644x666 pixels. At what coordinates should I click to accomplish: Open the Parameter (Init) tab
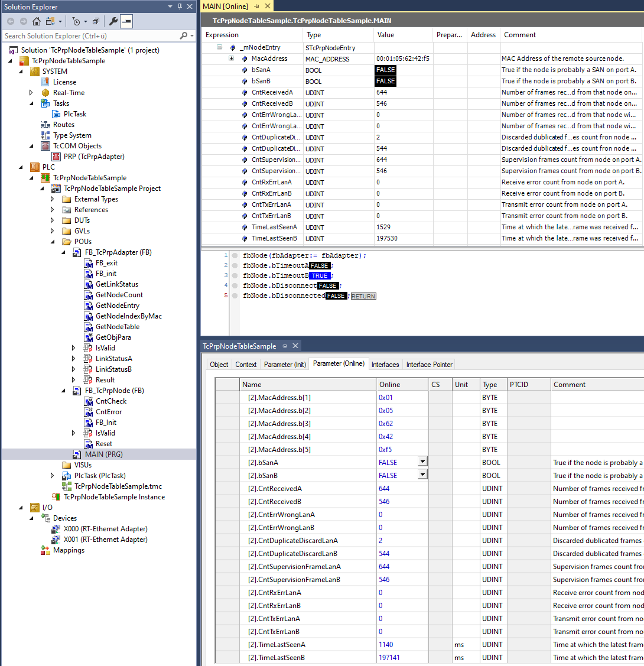pos(285,365)
